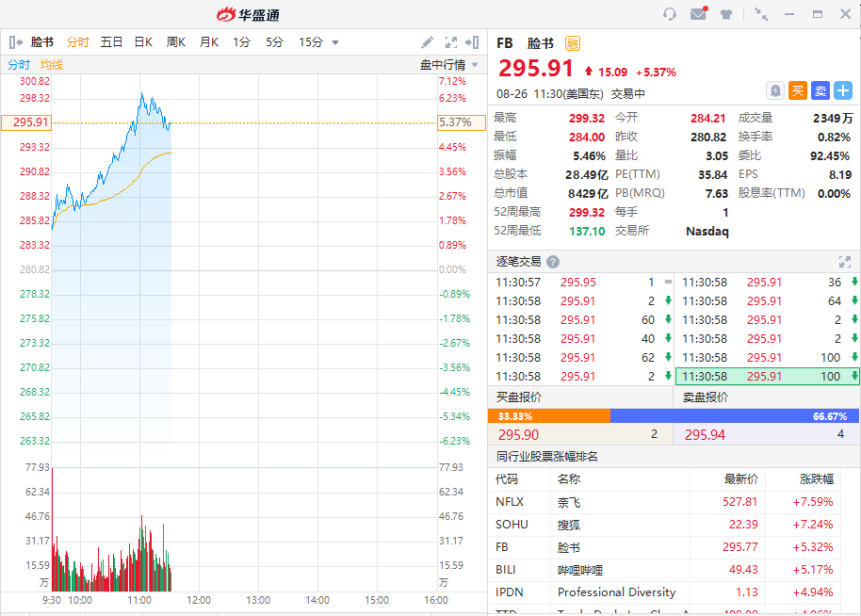
Task: Collapse the right side panel icon
Action: [472, 42]
